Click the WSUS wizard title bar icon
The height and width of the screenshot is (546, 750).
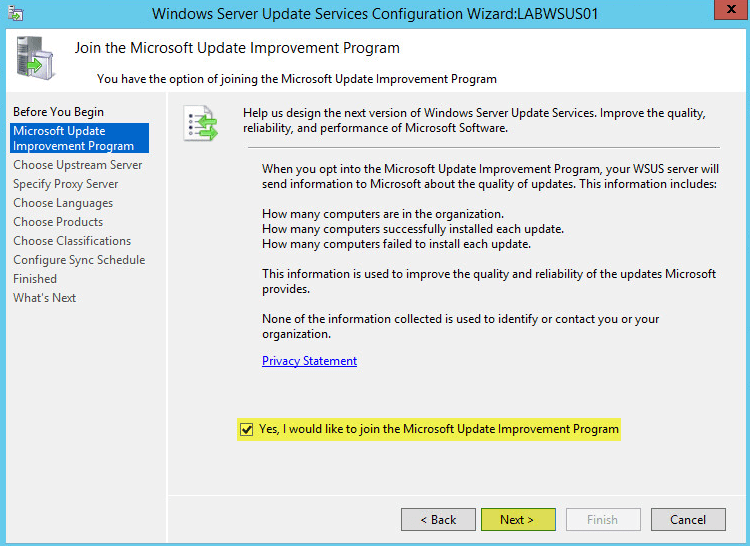16,14
